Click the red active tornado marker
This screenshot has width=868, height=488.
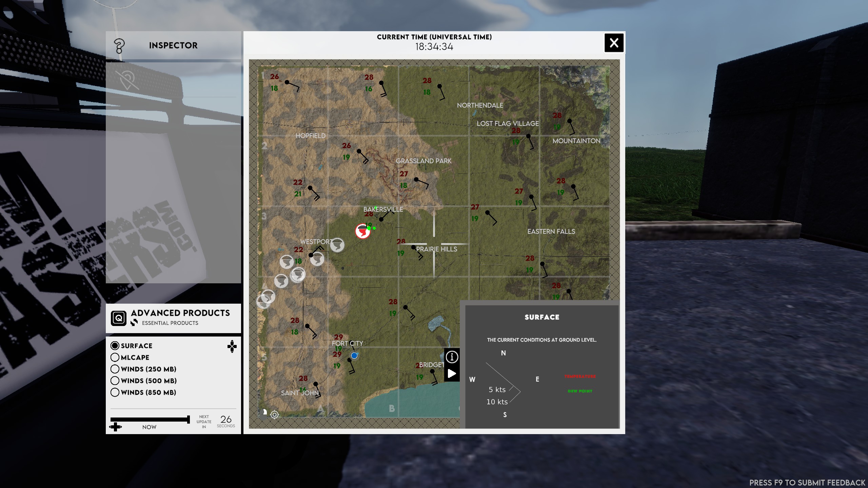362,231
